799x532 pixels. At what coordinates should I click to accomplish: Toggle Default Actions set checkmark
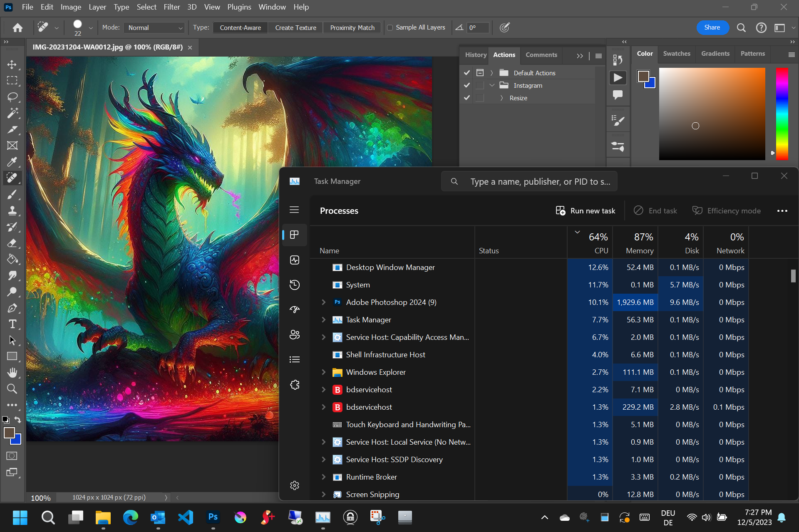coord(467,73)
